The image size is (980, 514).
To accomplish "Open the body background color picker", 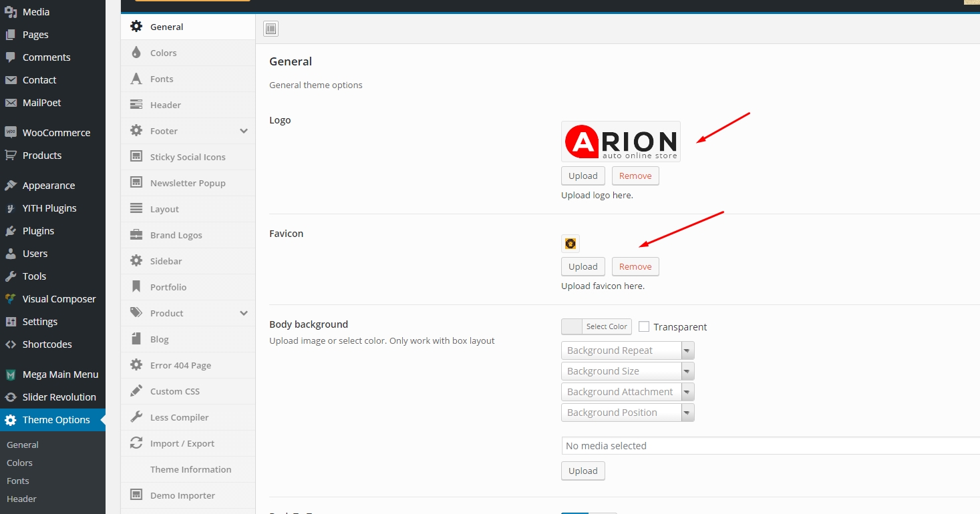I will tap(596, 326).
